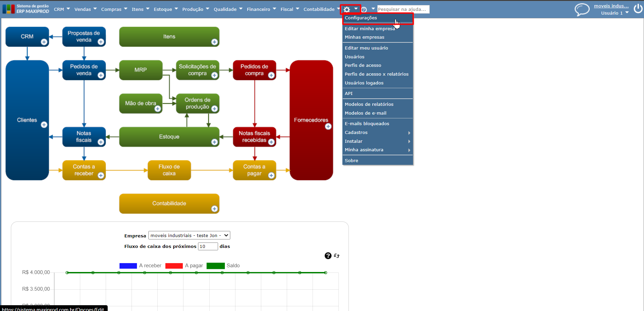Click plus icon on Clientes box
The width and height of the screenshot is (644, 311).
[44, 125]
